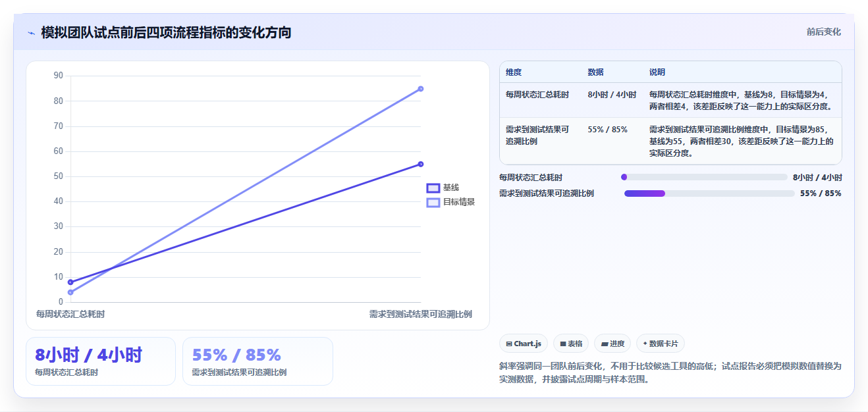Screen dimensions: 868x412
Task: Click the footnote paragraph starting 斜率强调
Action: point(670,373)
